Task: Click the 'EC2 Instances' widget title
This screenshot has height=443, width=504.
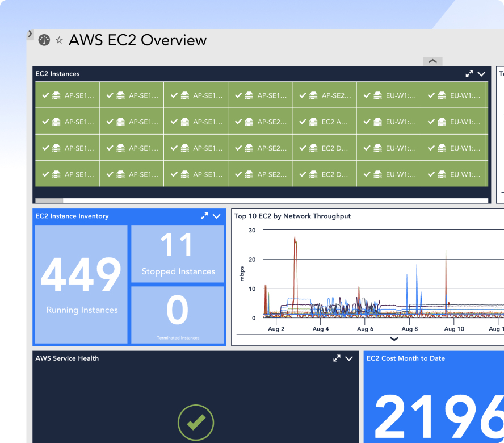Action: [x=57, y=74]
